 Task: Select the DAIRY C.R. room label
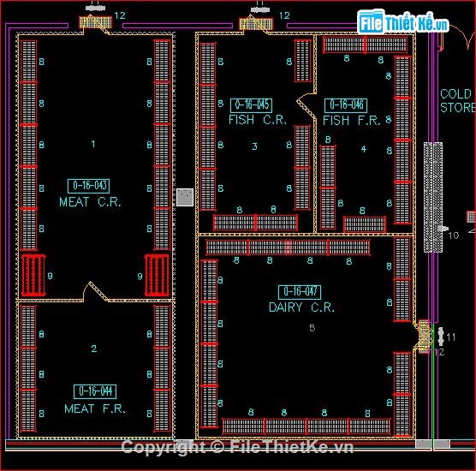[301, 307]
